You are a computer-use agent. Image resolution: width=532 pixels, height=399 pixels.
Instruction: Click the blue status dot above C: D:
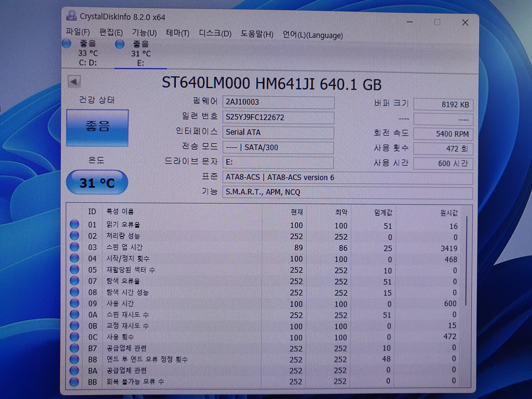tap(67, 44)
